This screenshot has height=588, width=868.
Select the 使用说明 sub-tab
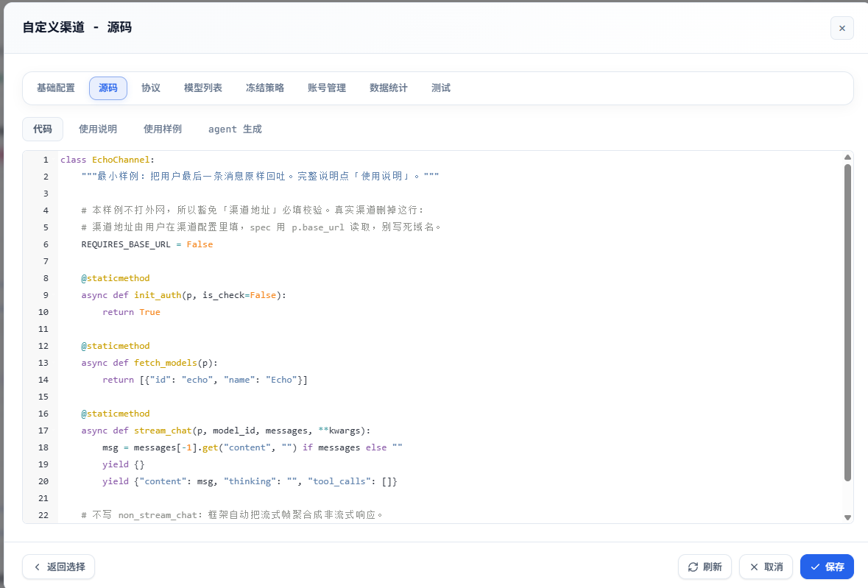coord(98,129)
